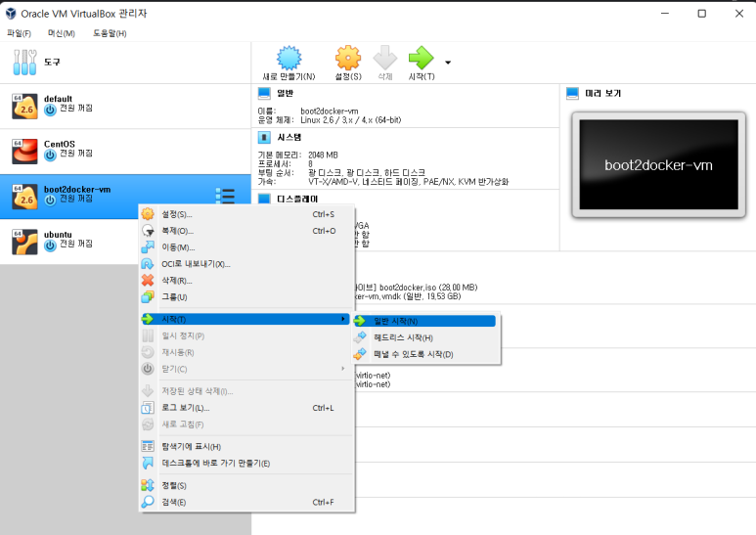Click the explorer icon beside 탐색기에 표시
The width and height of the screenshot is (756, 535).
pyautogui.click(x=148, y=446)
